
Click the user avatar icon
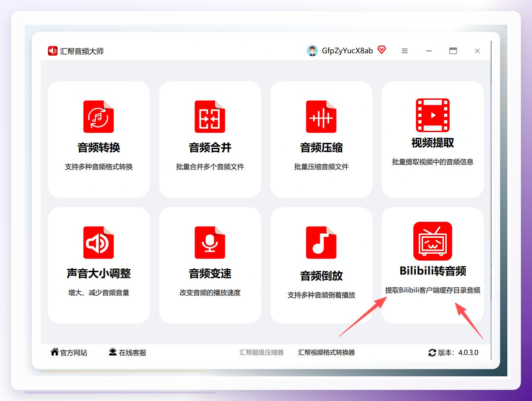pyautogui.click(x=312, y=50)
